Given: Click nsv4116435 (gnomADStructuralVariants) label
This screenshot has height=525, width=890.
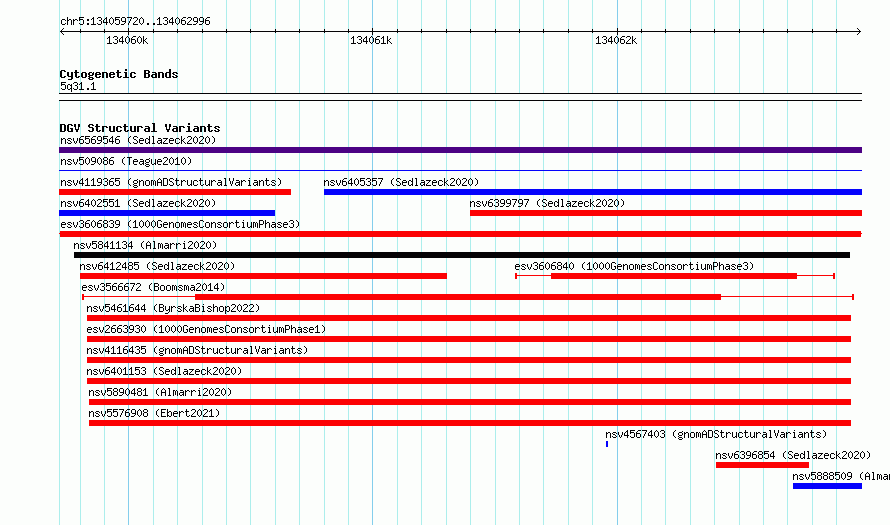Looking at the screenshot, I should [197, 350].
